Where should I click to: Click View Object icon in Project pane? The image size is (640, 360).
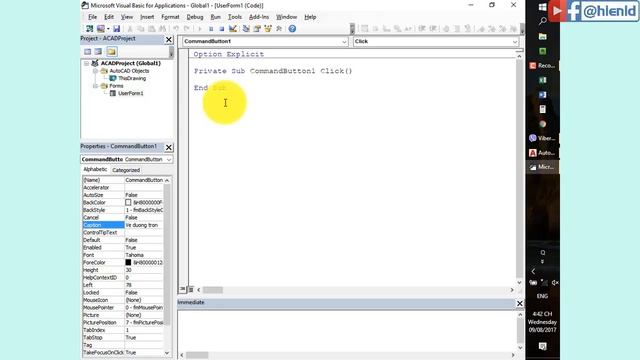click(x=98, y=51)
